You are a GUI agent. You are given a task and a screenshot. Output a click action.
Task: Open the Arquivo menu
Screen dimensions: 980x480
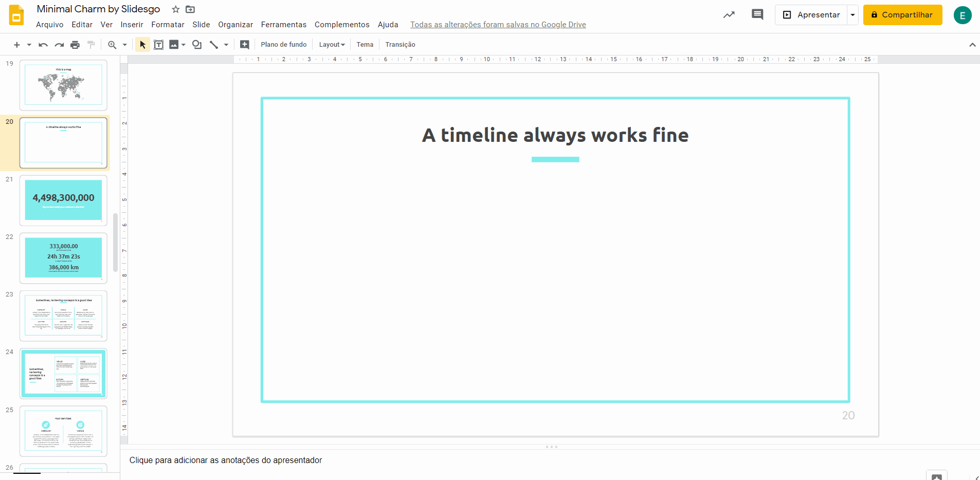pyautogui.click(x=50, y=25)
